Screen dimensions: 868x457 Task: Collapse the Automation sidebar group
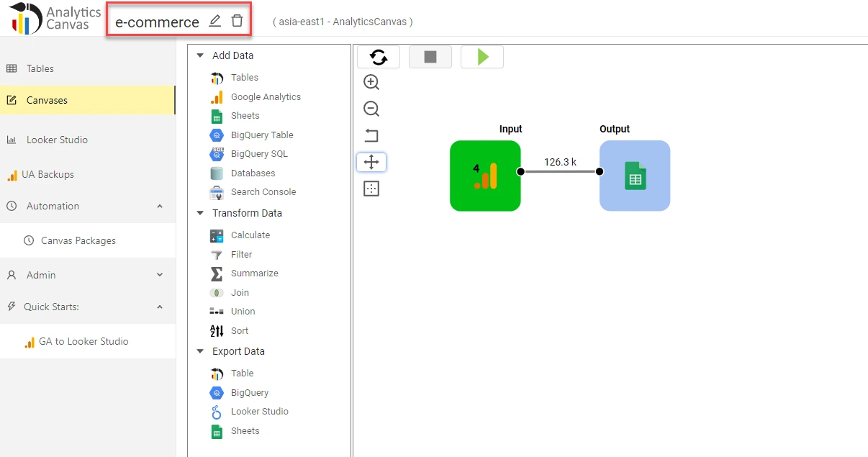(160, 206)
